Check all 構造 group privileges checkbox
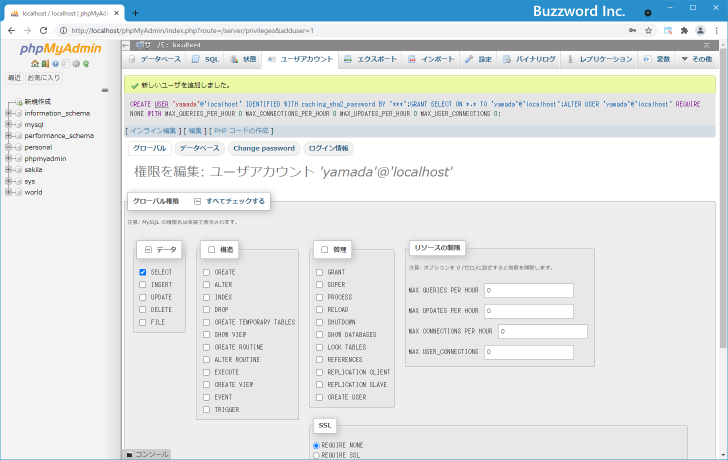This screenshot has width=728, height=460. click(211, 250)
